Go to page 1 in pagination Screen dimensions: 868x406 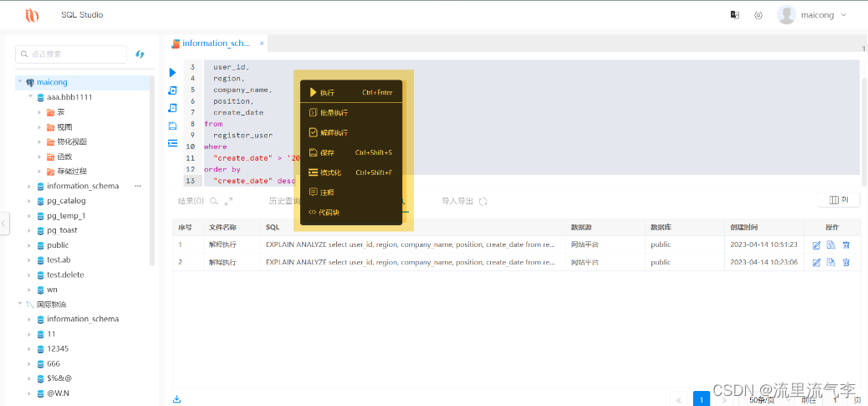[x=702, y=399]
